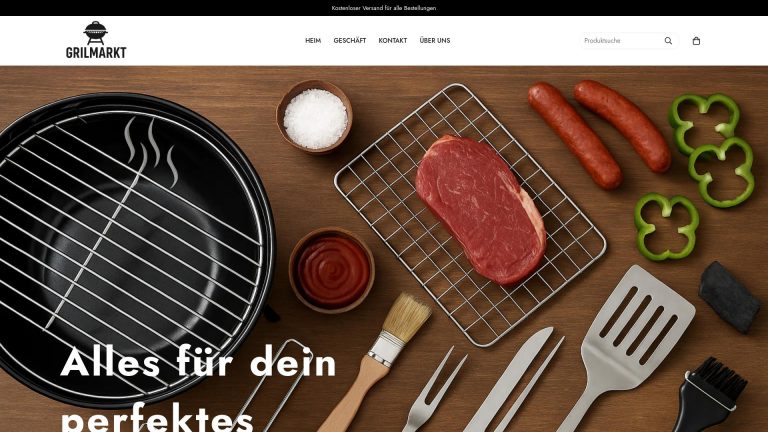Click the bowl of red ketchup sauce

332,270
